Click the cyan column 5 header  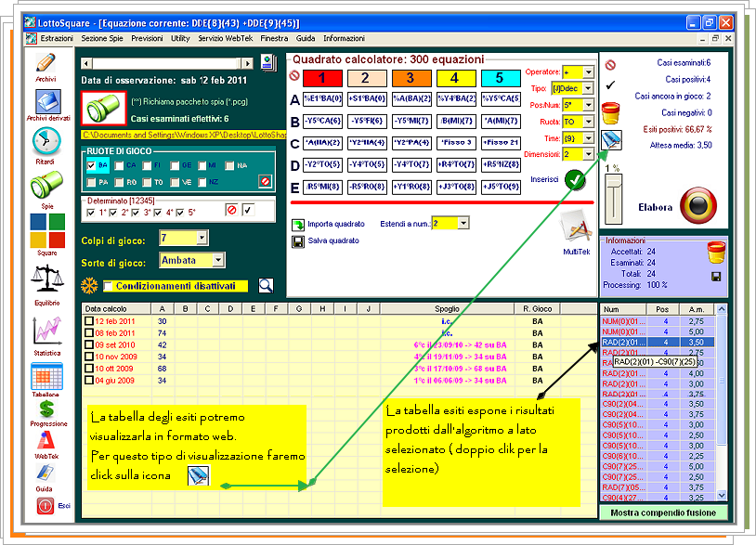click(x=501, y=78)
